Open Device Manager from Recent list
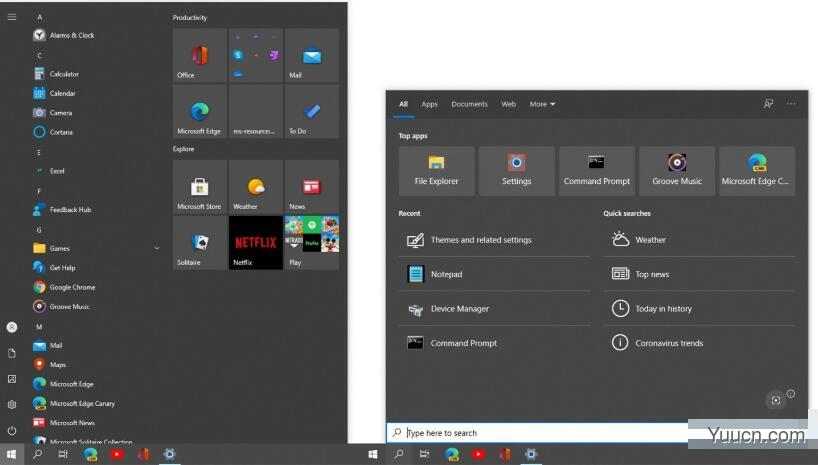The width and height of the screenshot is (818, 465). (x=495, y=309)
